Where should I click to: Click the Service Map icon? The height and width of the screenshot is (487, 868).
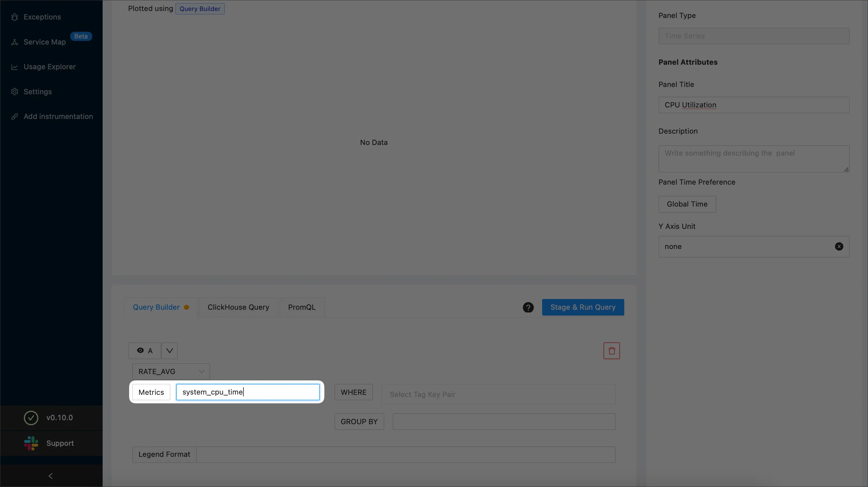[14, 42]
